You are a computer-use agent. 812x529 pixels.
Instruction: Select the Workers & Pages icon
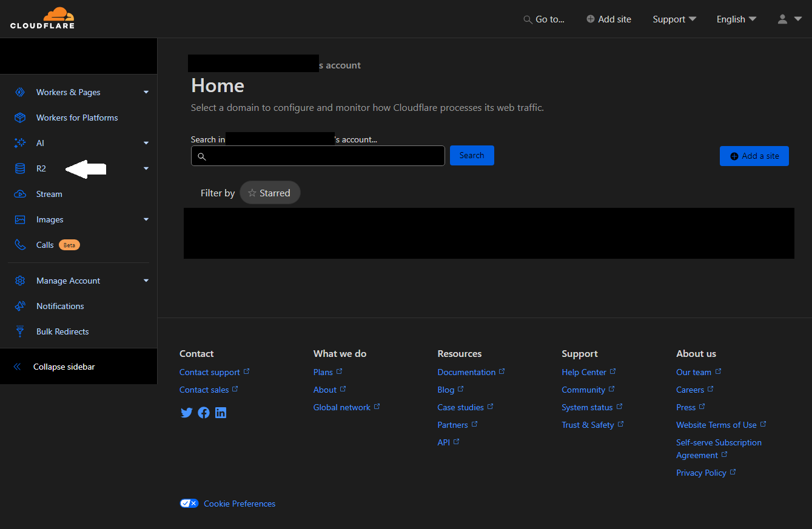[19, 91]
